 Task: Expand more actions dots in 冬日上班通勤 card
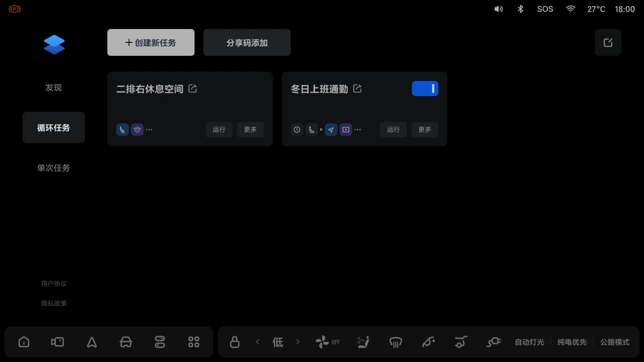pos(357,130)
